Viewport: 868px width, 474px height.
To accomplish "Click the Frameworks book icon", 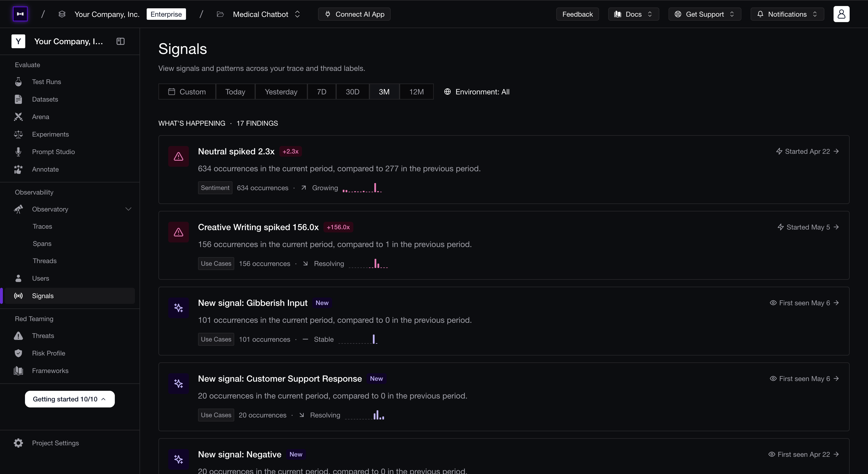I will click(19, 371).
